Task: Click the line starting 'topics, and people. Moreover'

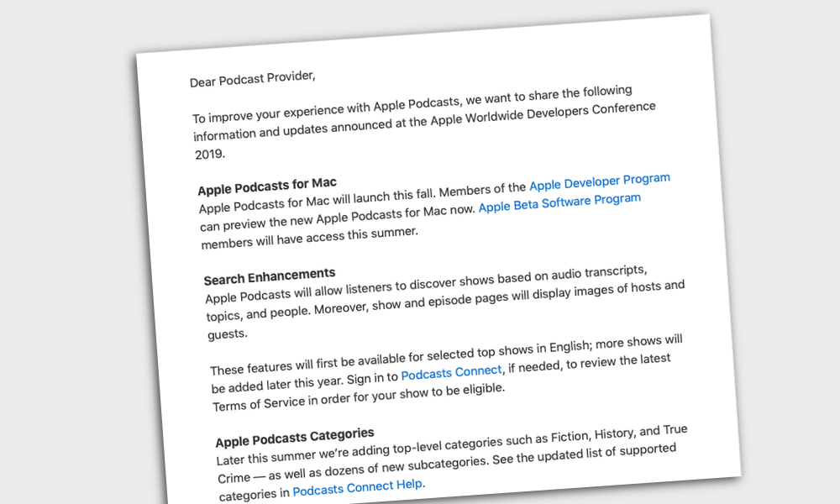Action: tap(446, 301)
